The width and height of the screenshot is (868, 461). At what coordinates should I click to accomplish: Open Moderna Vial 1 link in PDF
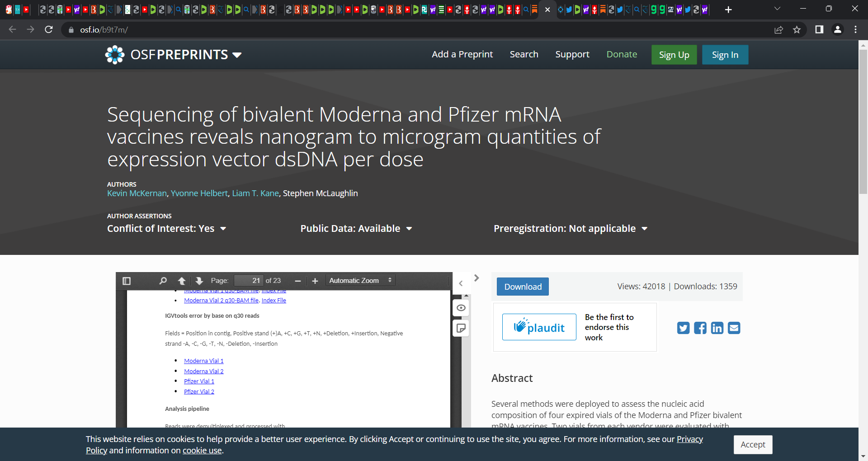pos(204,361)
